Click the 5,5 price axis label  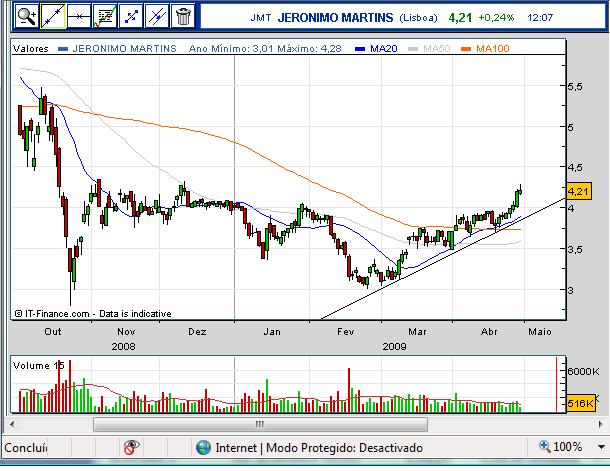pyautogui.click(x=575, y=86)
